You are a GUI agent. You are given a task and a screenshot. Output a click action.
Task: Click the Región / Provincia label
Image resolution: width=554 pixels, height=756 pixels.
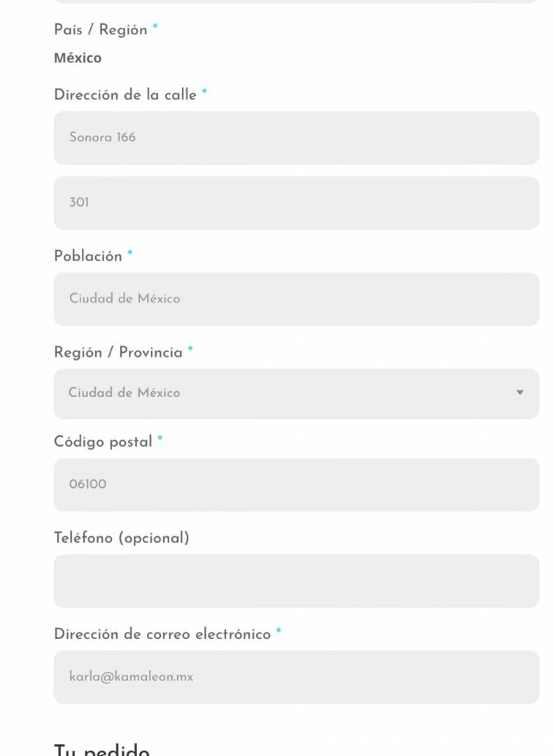(118, 352)
